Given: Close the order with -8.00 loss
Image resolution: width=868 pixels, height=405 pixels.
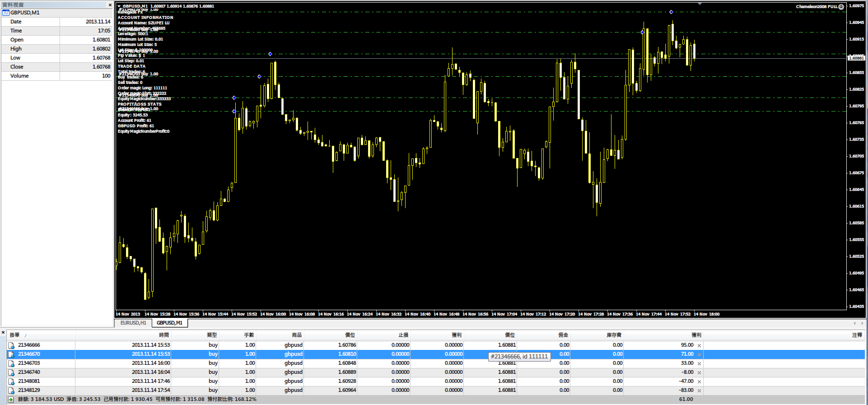Looking at the screenshot, I should 699,372.
